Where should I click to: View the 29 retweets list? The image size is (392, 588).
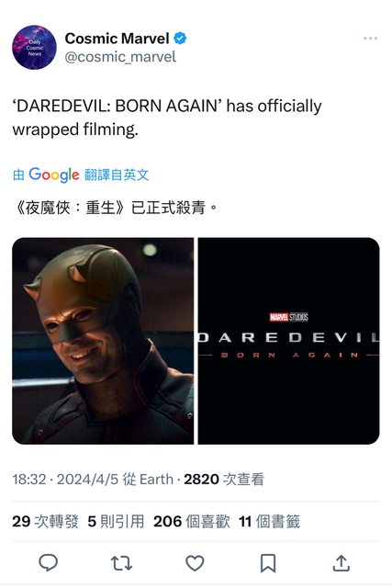pos(45,521)
